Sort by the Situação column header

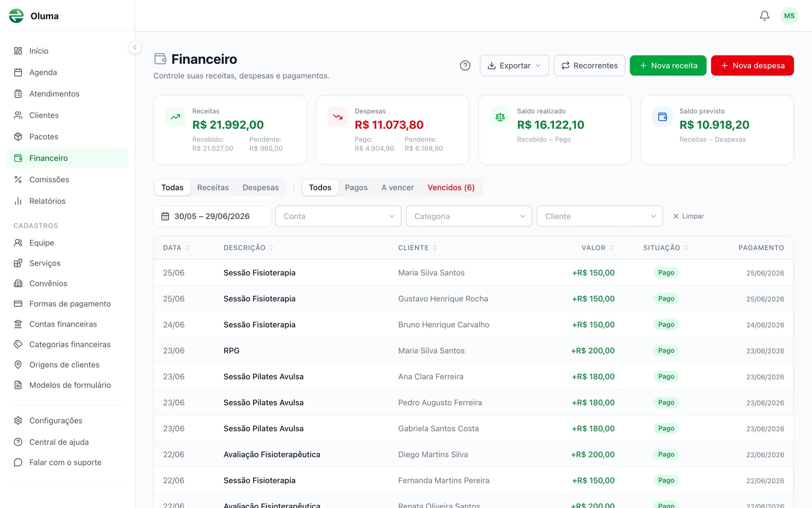pos(666,248)
